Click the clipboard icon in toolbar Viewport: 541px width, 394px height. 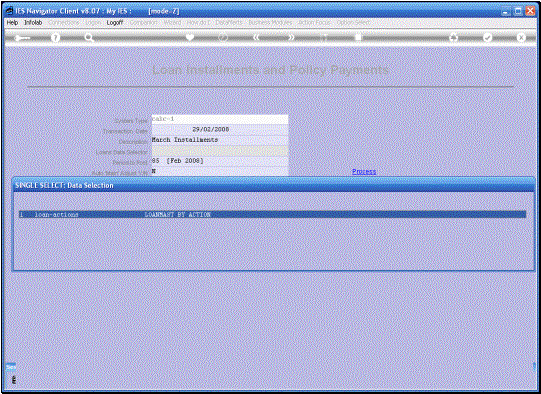[x=358, y=37]
